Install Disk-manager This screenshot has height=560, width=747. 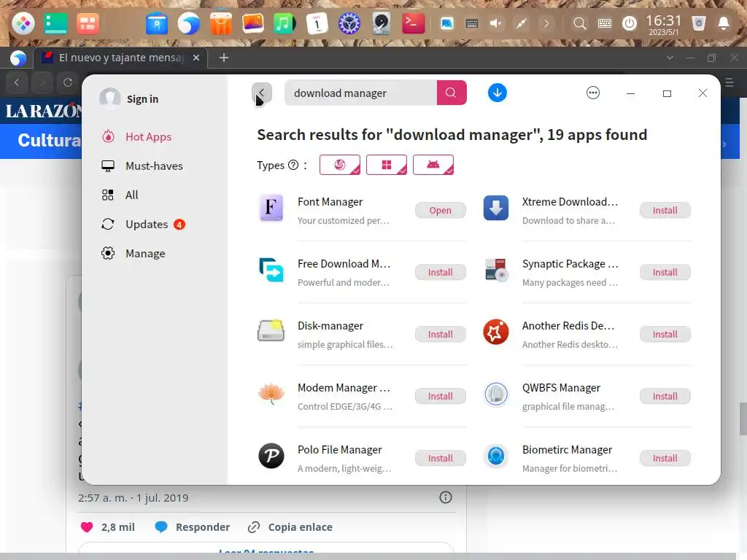440,334
